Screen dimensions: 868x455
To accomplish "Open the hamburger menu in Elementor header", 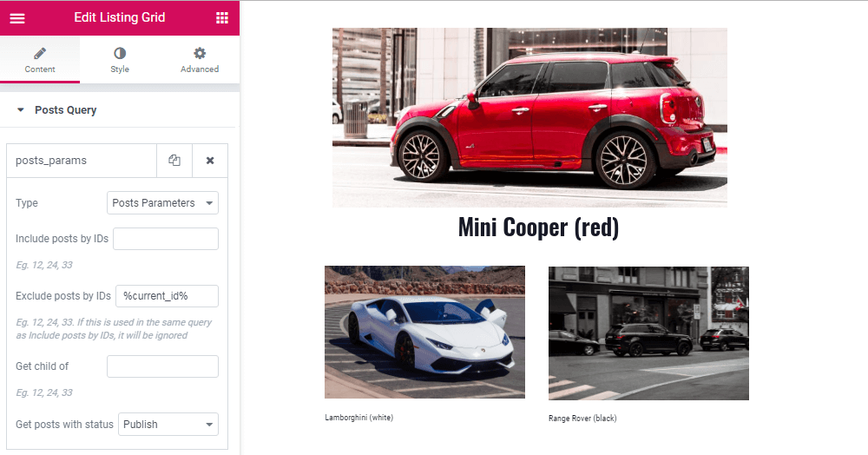I will (17, 18).
